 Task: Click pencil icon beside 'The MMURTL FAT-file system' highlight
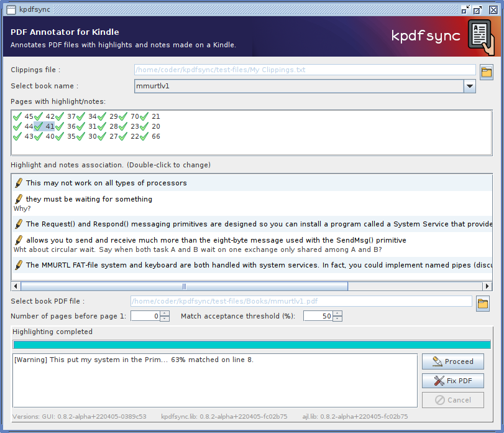tap(19, 265)
